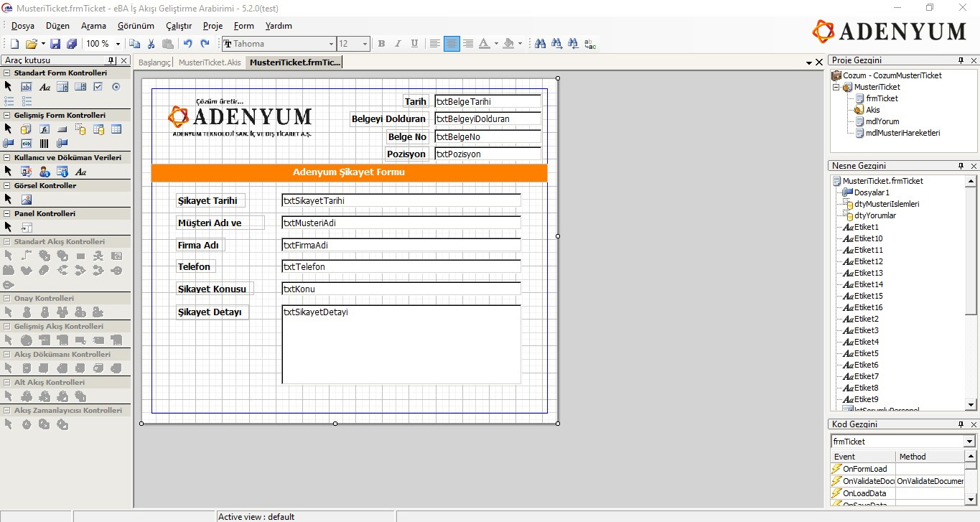
Task: Toggle bold formatting
Action: coord(381,44)
